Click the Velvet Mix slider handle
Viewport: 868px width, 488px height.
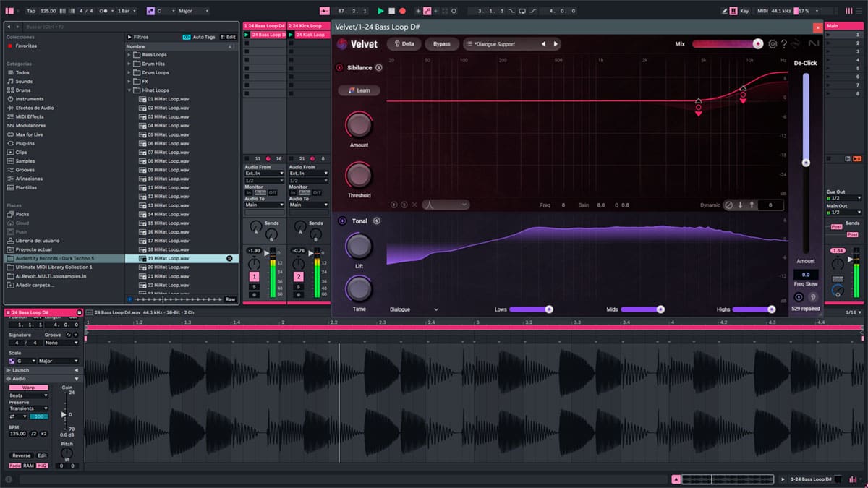point(757,44)
